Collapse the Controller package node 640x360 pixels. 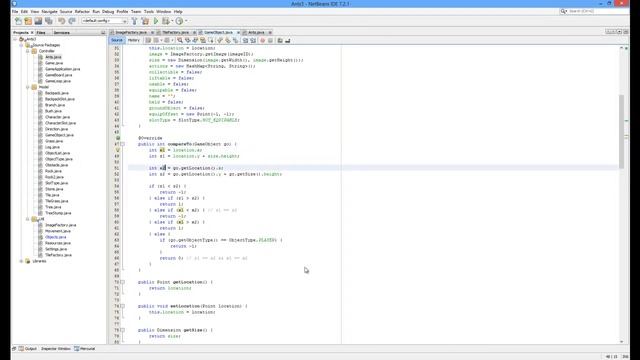(x=28, y=51)
